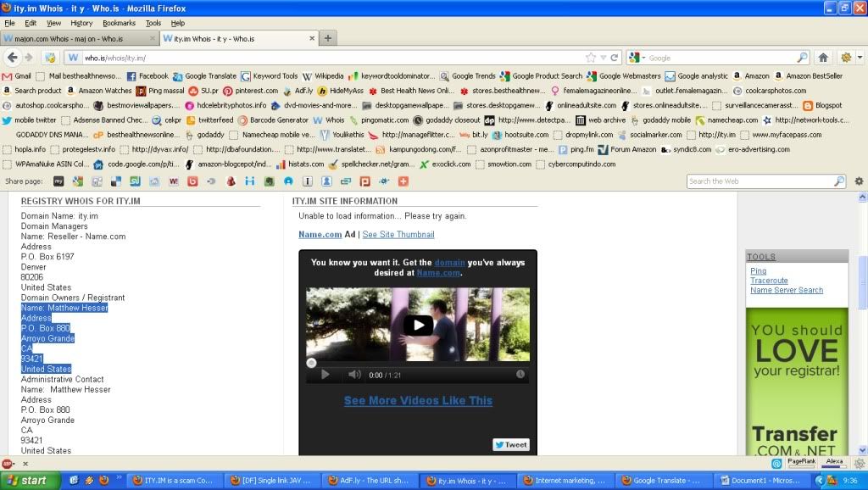Click the Name.com ad link

[x=320, y=235]
